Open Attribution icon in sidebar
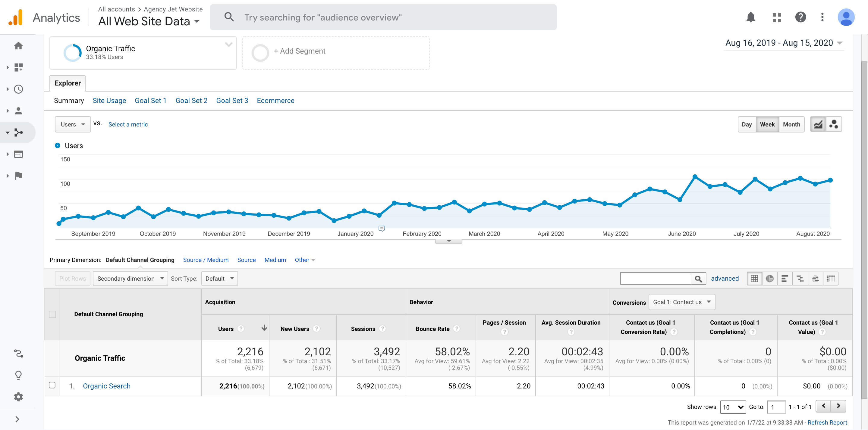Screen dimensions: 868x430 18,354
